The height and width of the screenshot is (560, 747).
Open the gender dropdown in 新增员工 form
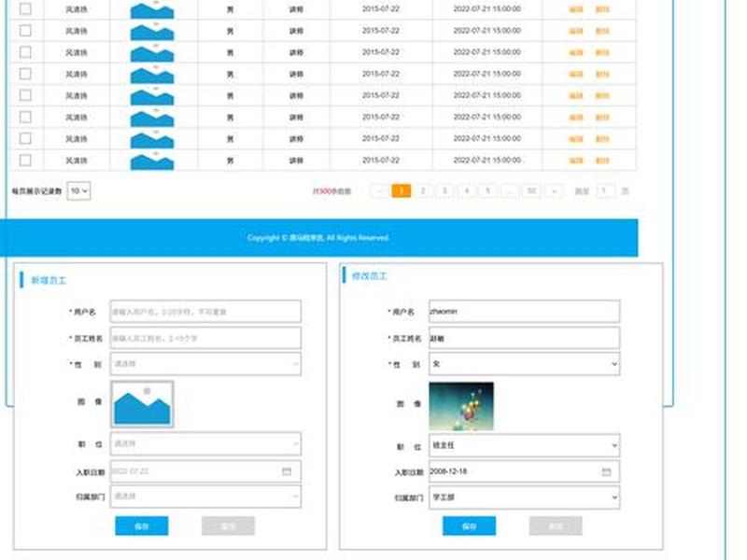(205, 364)
